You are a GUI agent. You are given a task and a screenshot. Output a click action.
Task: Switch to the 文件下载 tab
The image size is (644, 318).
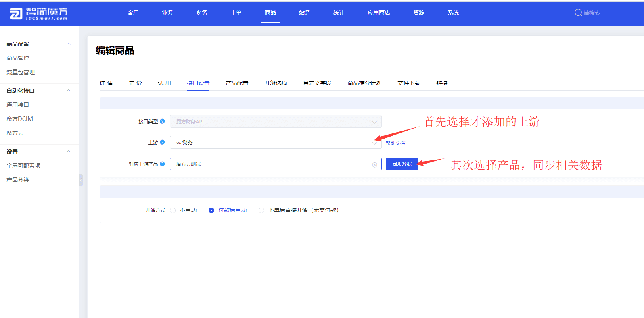[x=409, y=83]
